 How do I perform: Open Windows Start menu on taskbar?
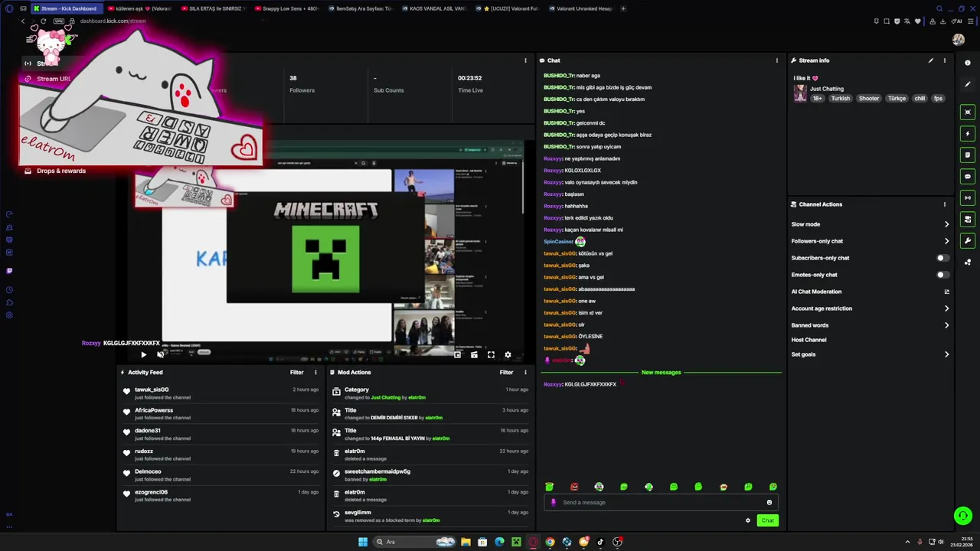pyautogui.click(x=363, y=542)
